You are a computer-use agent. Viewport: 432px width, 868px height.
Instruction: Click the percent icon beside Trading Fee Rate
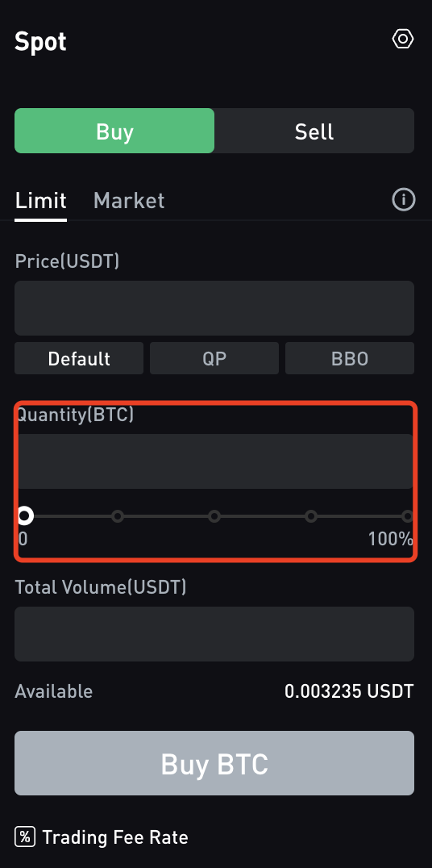[x=24, y=837]
